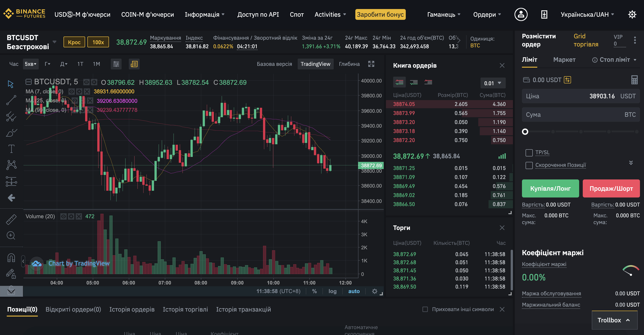Open the 5хв interval dropdown
Viewport: 644px width, 335px height.
(30, 64)
